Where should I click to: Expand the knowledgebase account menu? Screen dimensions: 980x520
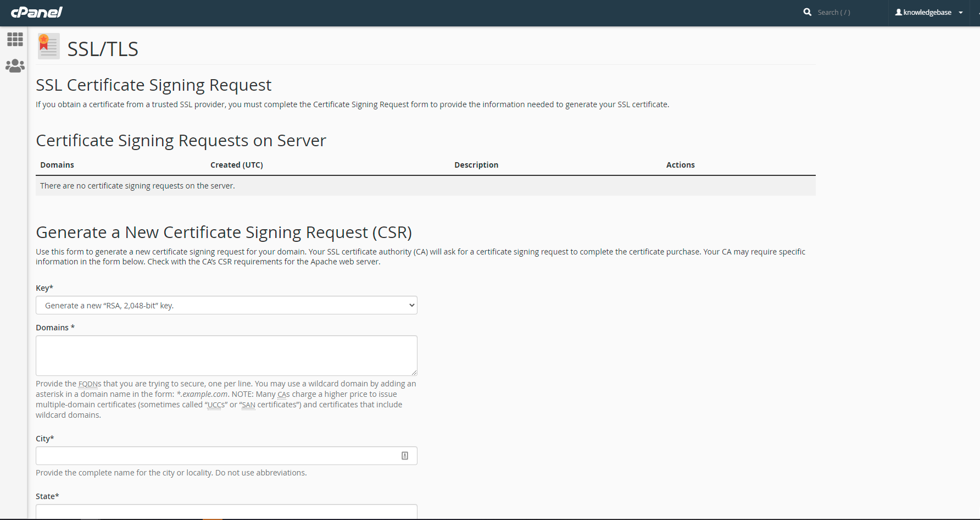(x=961, y=12)
